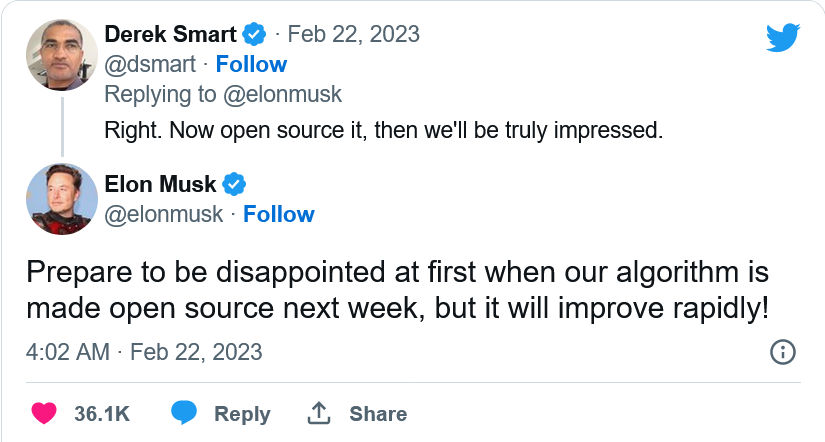Viewport: 825px width, 442px height.
Task: Click the 36.1K likes count
Action: tap(102, 413)
